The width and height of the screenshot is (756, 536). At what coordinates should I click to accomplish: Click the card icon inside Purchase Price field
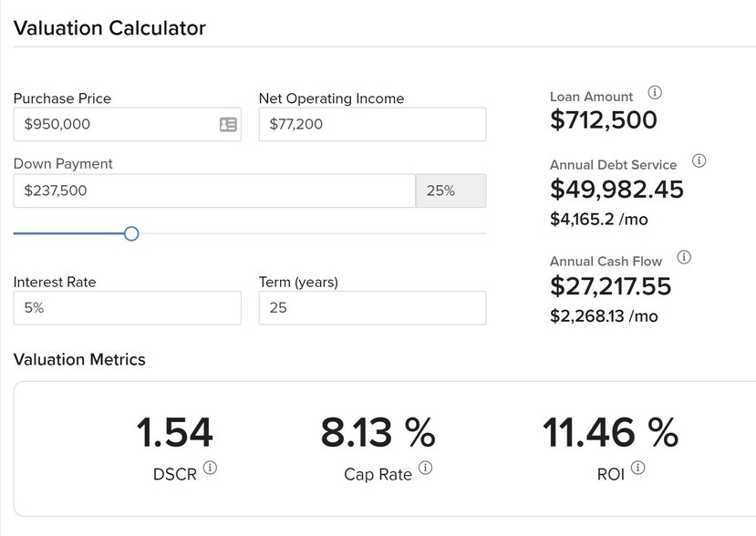click(x=228, y=125)
